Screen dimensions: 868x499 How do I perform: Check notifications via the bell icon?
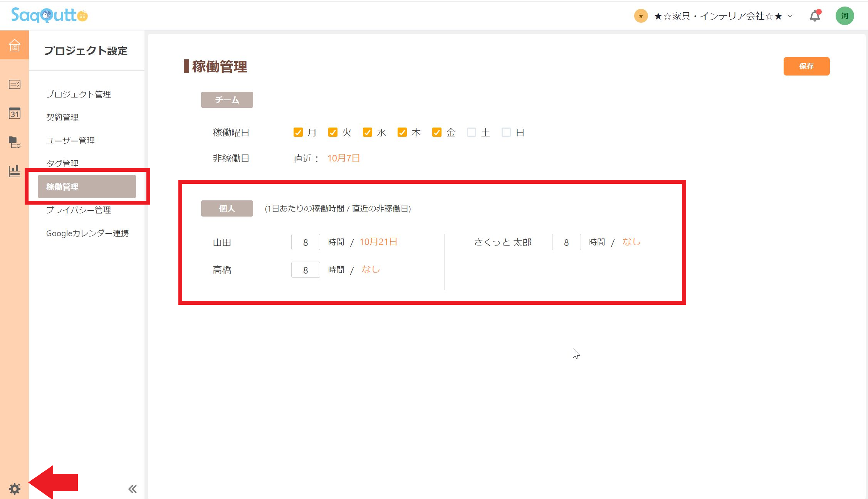click(814, 16)
